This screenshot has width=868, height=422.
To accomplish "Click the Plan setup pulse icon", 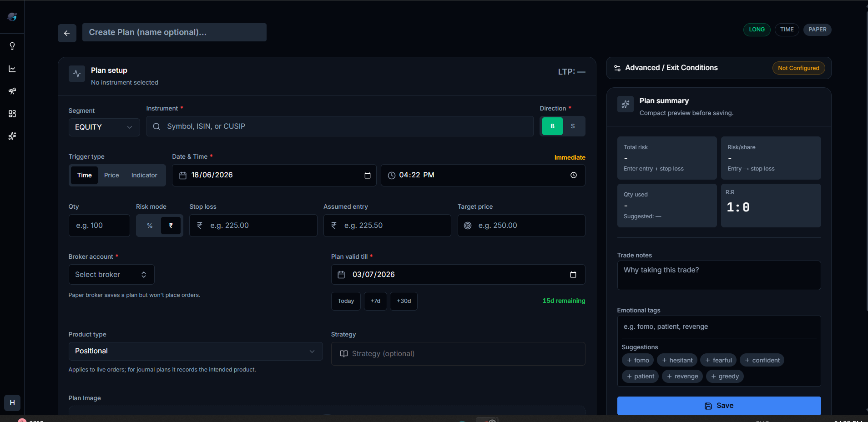I will pyautogui.click(x=77, y=74).
